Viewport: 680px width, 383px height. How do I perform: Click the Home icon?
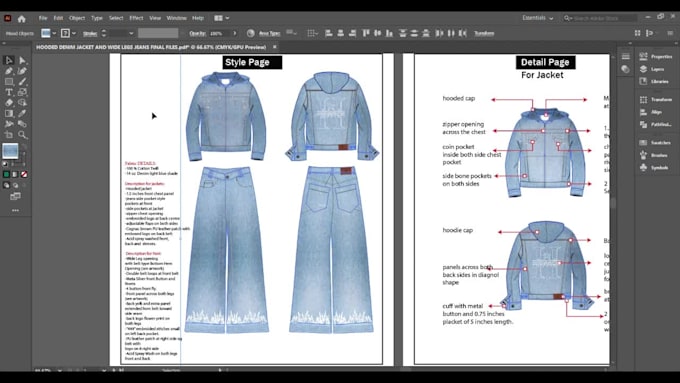(22, 18)
